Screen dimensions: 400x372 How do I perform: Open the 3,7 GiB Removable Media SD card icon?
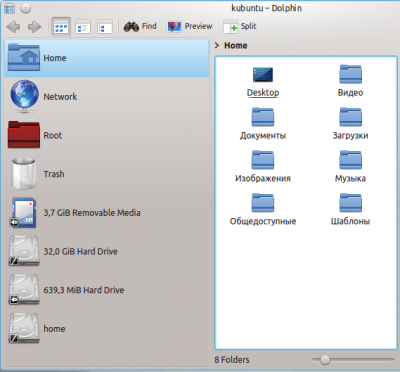[x=23, y=213]
